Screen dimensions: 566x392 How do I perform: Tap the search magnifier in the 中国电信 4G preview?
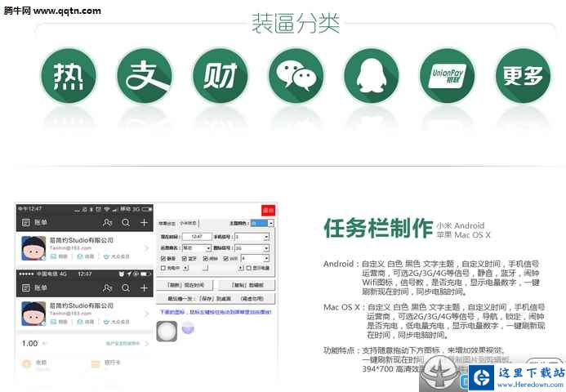pyautogui.click(x=126, y=287)
